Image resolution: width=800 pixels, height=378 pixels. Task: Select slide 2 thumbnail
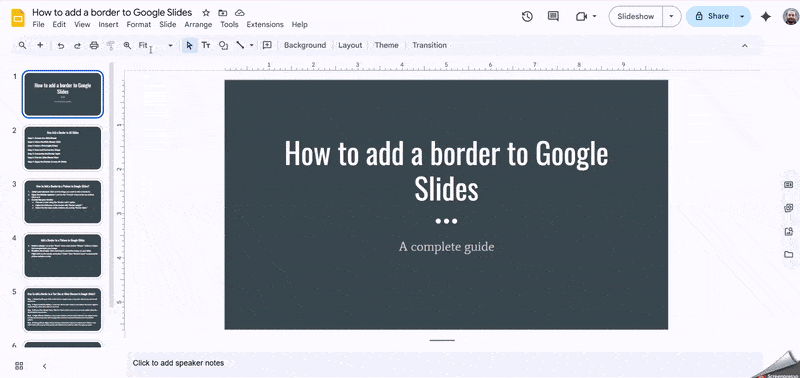63,148
